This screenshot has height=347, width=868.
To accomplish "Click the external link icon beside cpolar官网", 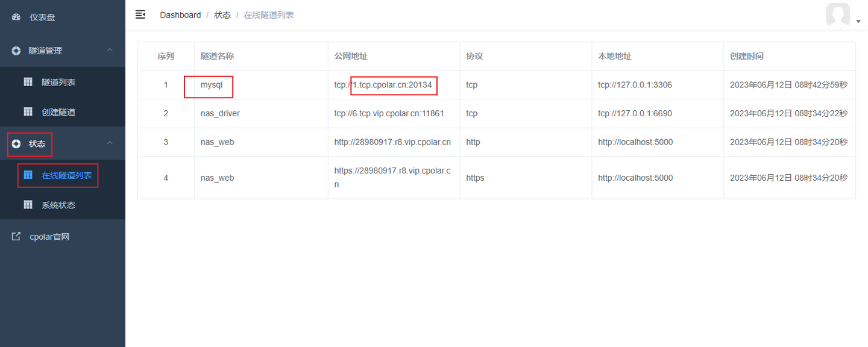I will point(16,236).
